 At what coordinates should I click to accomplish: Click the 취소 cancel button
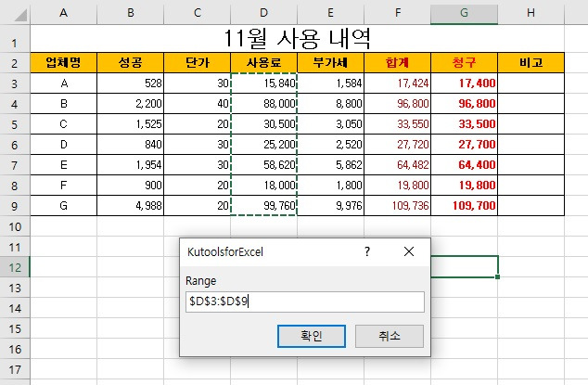tap(390, 336)
